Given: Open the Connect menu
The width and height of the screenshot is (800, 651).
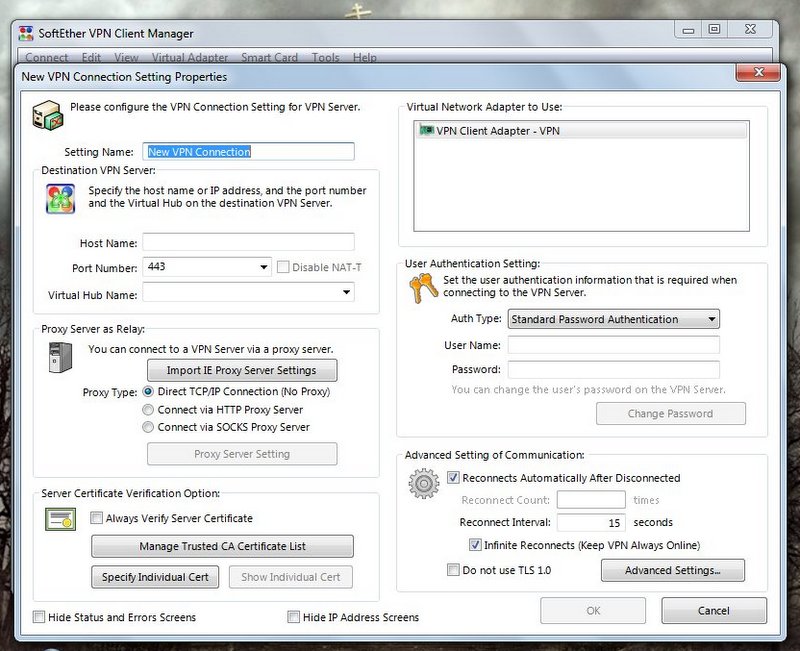Looking at the screenshot, I should (x=46, y=57).
